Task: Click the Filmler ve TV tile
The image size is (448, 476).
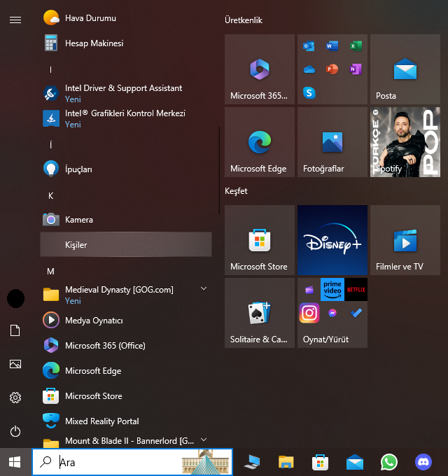Action: point(405,240)
